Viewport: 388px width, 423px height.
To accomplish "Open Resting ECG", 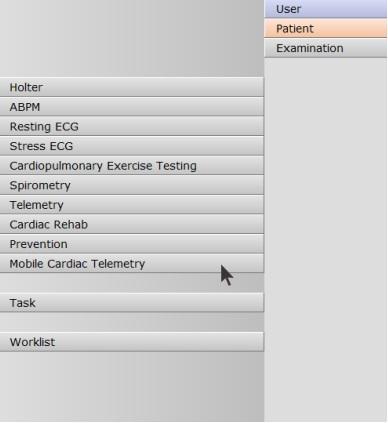I will 132,126.
